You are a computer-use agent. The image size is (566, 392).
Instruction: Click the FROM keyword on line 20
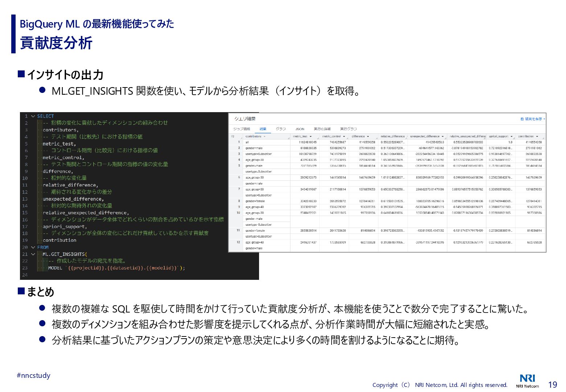42,247
